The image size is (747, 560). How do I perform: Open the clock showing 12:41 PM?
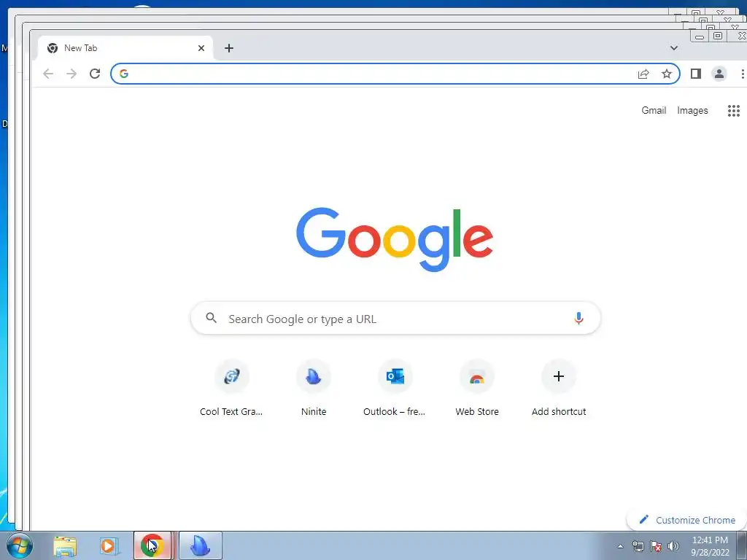pos(710,546)
